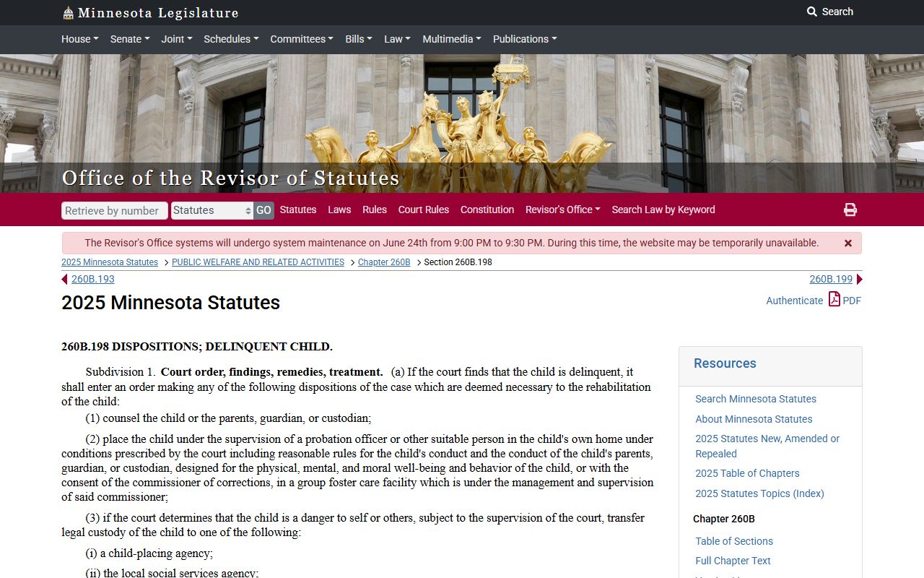Viewport: 924px width, 578px height.
Task: Open 2025 Statutes Topics (Index) link
Action: pos(759,493)
